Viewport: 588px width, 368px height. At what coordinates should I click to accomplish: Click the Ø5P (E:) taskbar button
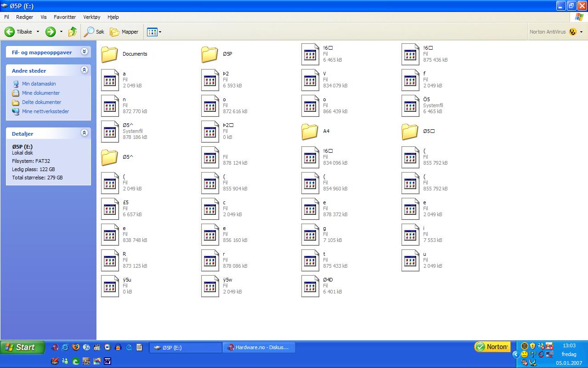(186, 347)
